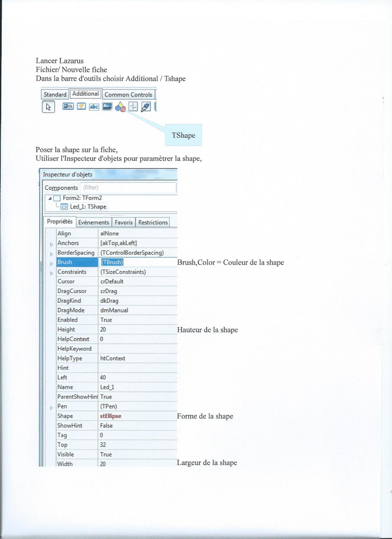
Task: Select the TStaticText abc component icon
Action: click(94, 107)
